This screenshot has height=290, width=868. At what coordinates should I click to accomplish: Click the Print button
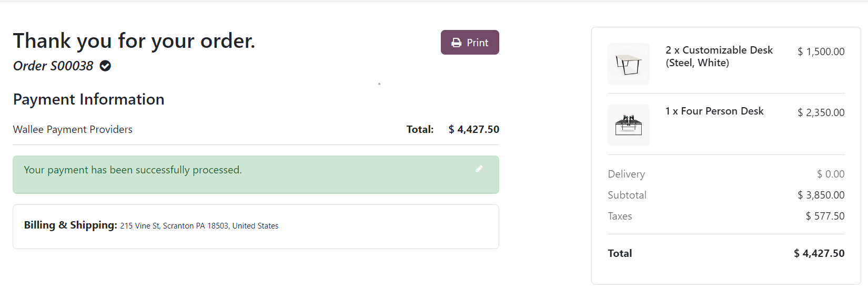click(x=470, y=43)
